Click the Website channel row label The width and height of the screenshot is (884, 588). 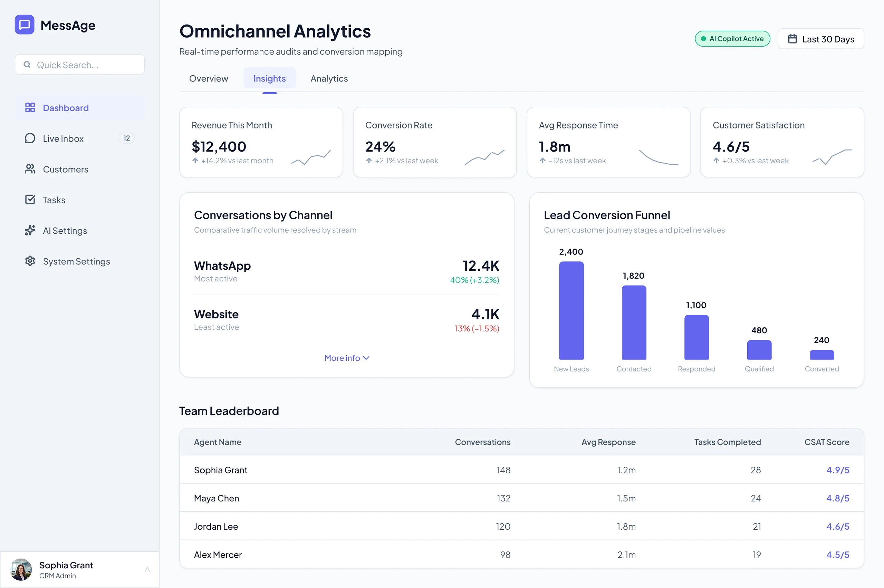tap(216, 314)
